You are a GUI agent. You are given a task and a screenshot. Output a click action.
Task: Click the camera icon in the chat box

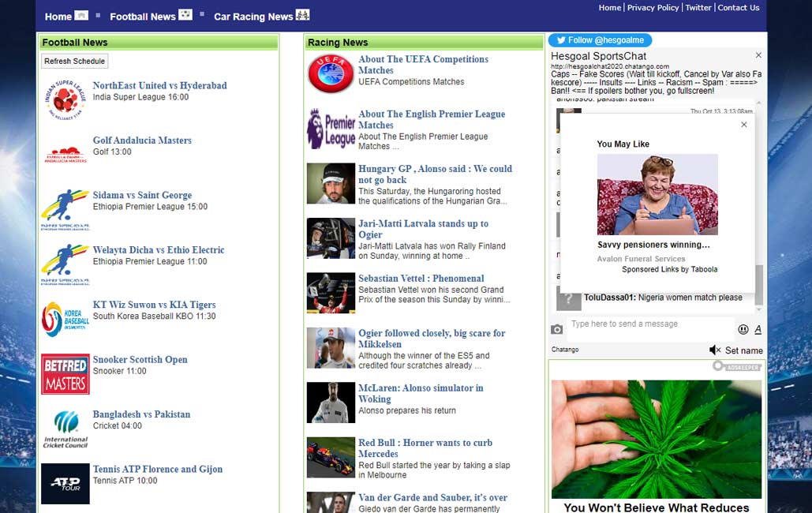click(556, 330)
